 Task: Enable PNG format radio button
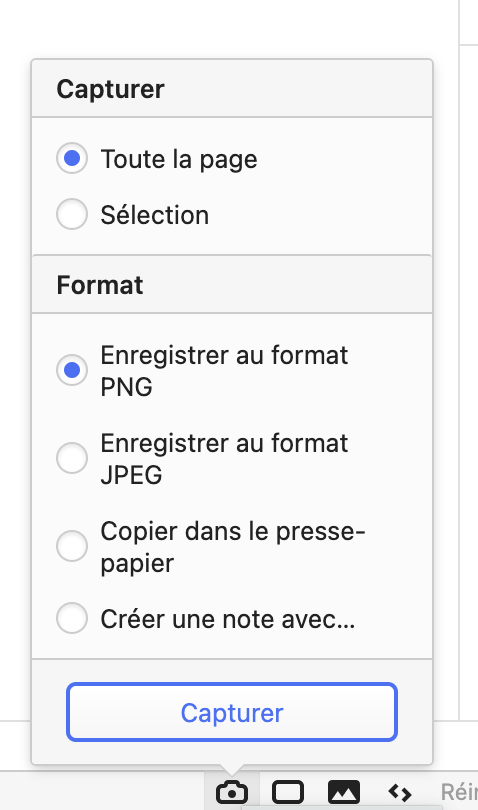pos(72,370)
